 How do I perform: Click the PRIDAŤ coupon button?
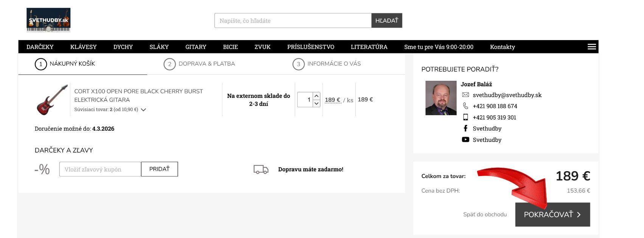tap(159, 169)
